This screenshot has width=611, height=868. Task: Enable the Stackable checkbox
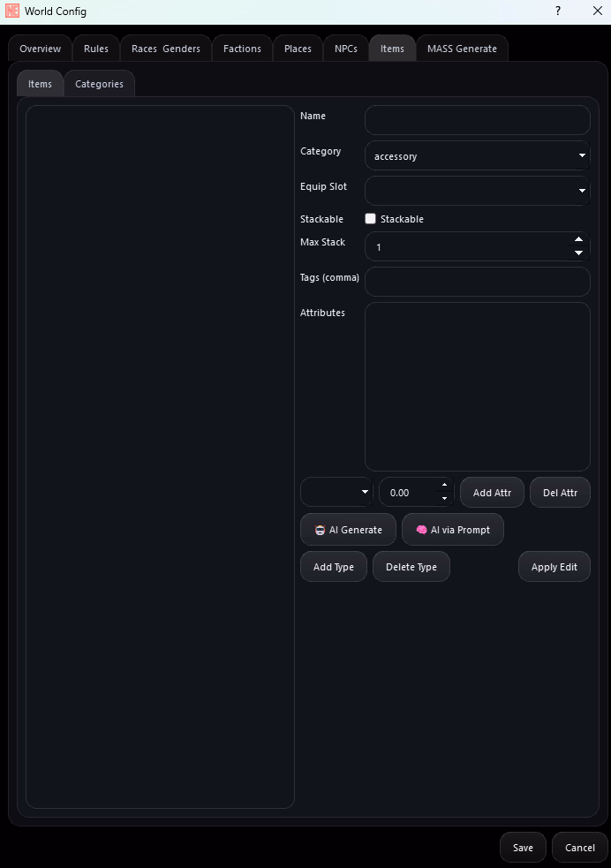click(371, 219)
